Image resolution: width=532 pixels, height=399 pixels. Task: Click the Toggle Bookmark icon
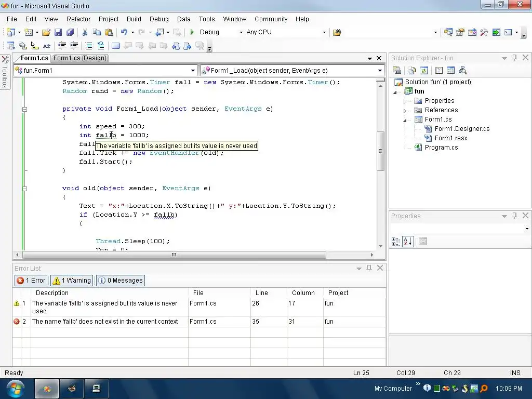[x=116, y=46]
